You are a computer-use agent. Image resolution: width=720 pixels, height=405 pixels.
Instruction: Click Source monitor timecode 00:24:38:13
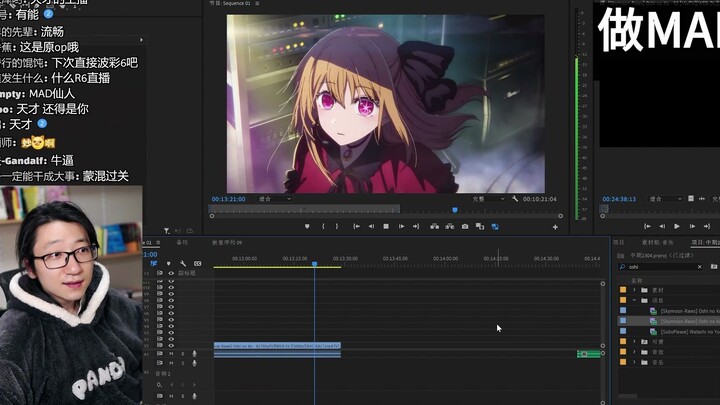[x=619, y=199]
